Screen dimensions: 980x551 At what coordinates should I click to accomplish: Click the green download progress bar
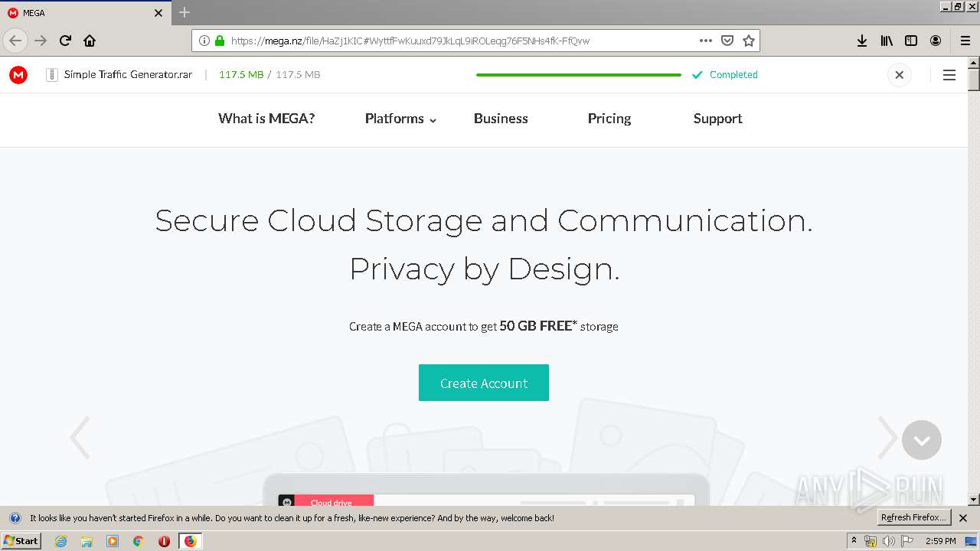pyautogui.click(x=579, y=75)
